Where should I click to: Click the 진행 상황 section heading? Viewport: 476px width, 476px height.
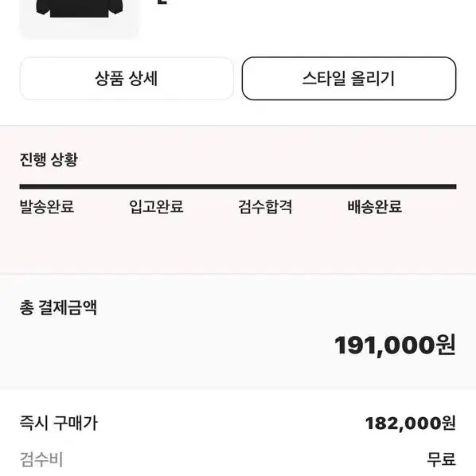pyautogui.click(x=49, y=159)
